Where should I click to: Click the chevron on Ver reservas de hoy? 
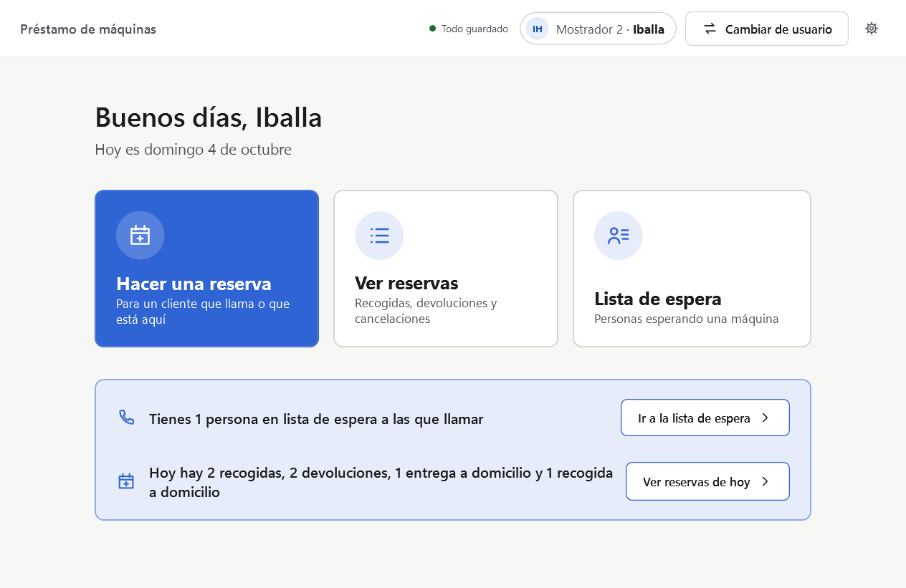pos(765,481)
